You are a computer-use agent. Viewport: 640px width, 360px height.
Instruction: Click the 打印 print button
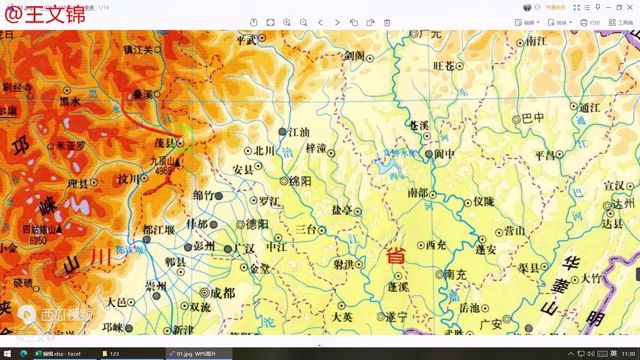pos(590,22)
